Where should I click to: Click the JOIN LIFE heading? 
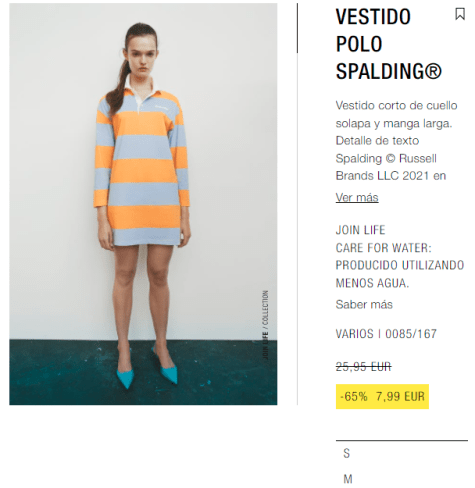point(360,230)
